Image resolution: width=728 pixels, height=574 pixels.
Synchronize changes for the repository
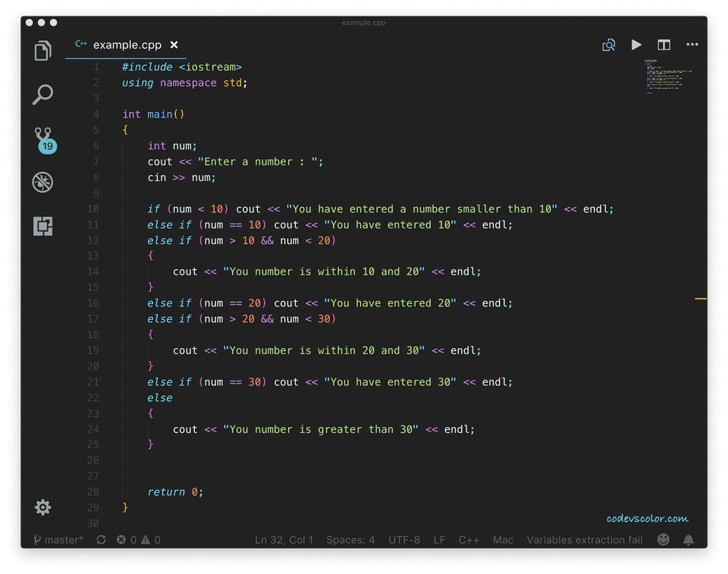101,539
